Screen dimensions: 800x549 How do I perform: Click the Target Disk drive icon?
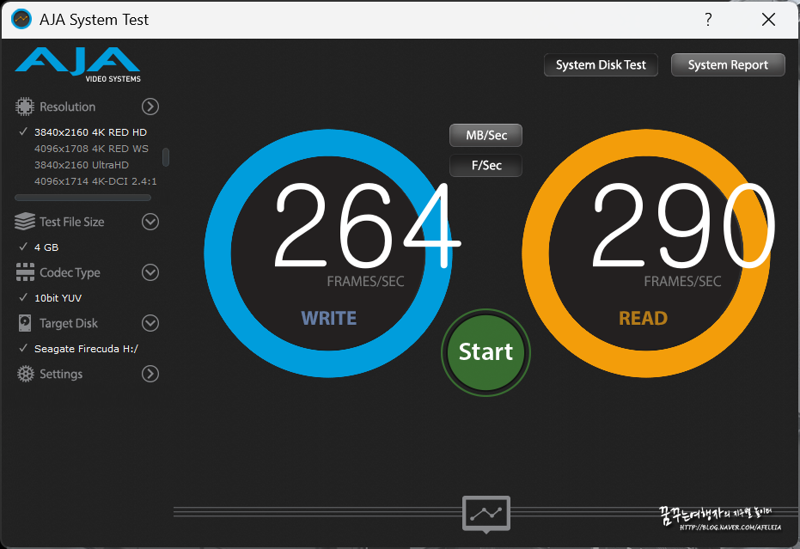click(24, 323)
